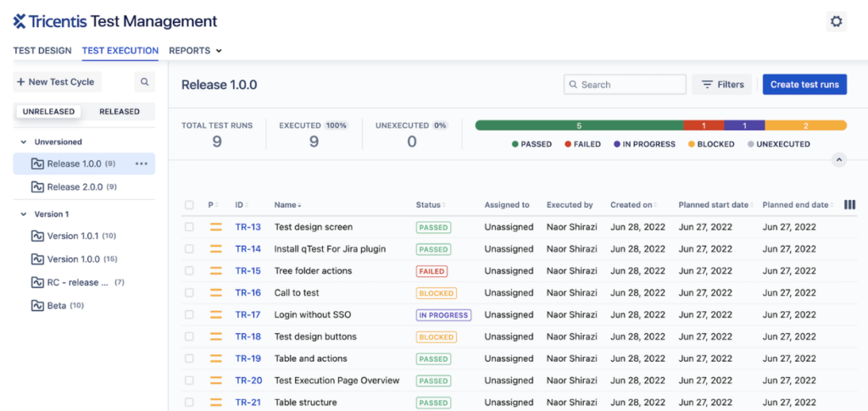Sort table by Name column
The image size is (868, 411).
(x=288, y=205)
